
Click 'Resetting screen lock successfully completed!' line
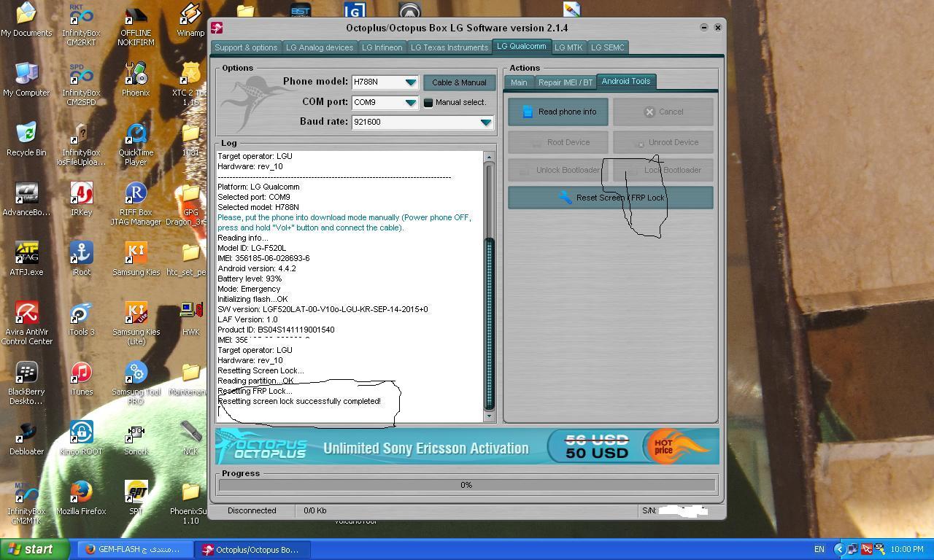[x=299, y=401]
